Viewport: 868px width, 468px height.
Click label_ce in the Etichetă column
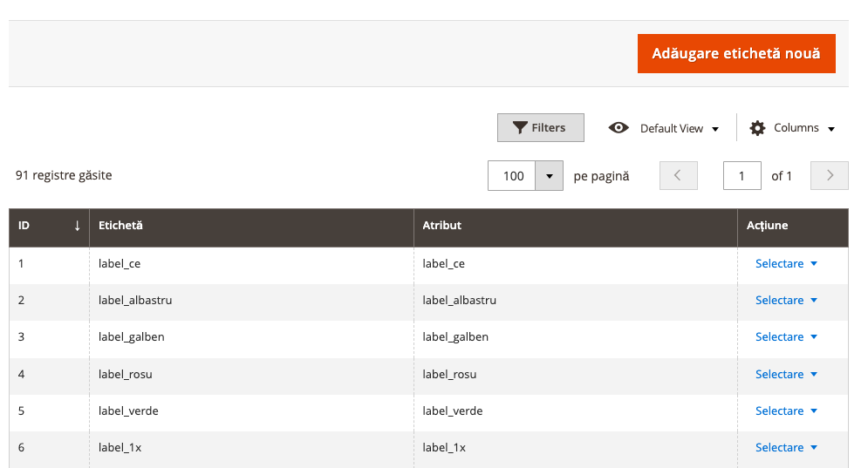[x=120, y=264]
